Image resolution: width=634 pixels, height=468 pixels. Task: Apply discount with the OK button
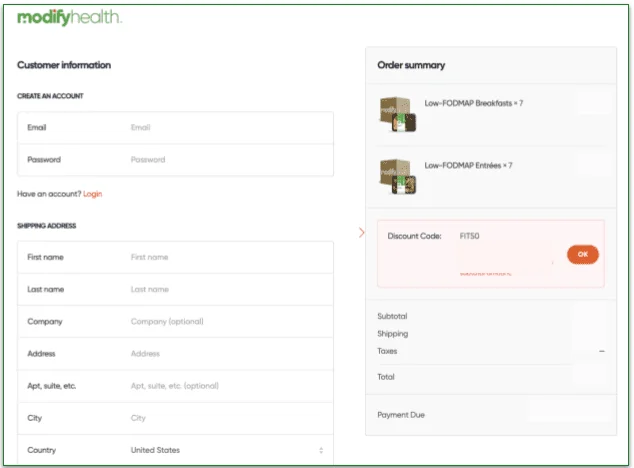coord(583,254)
